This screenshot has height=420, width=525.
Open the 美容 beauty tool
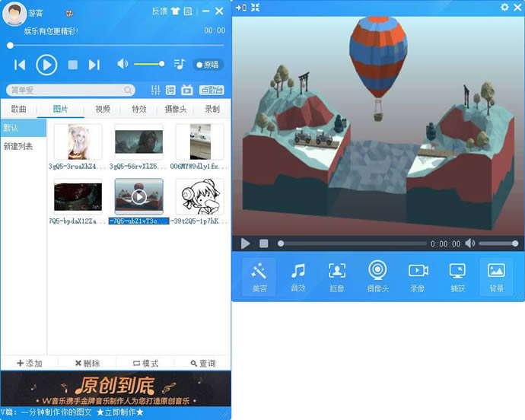tap(259, 277)
